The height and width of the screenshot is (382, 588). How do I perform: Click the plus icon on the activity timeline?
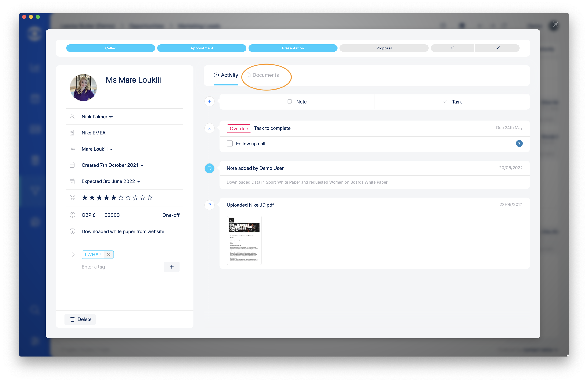click(209, 101)
